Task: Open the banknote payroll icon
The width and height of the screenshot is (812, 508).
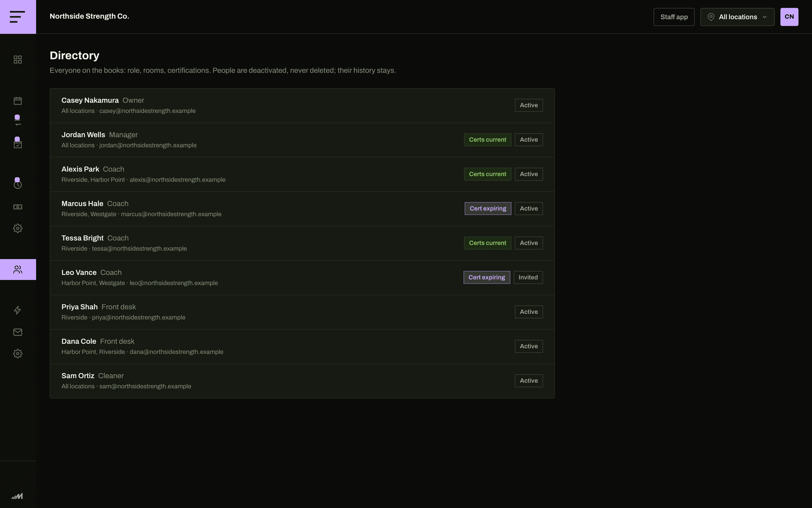Action: (x=18, y=207)
